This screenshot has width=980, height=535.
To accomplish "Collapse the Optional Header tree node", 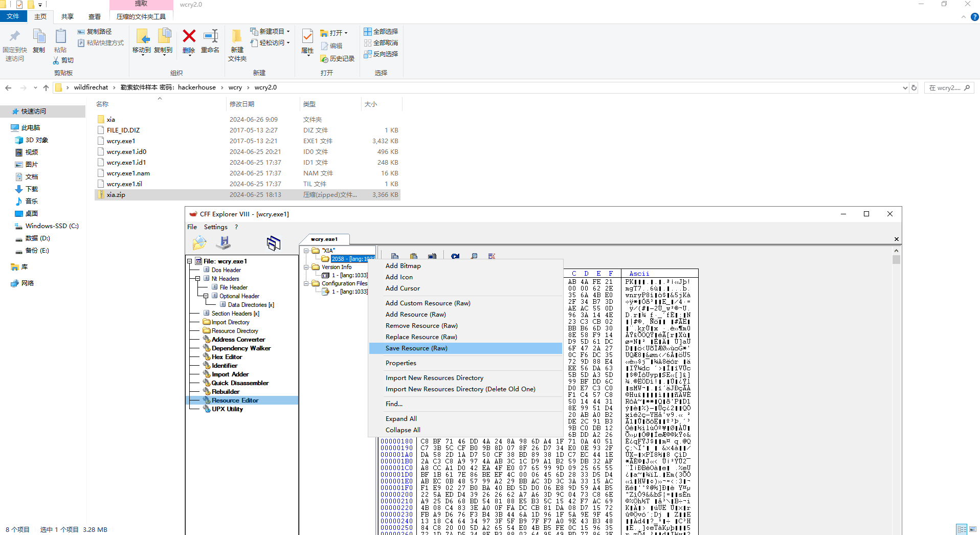I will 206,296.
